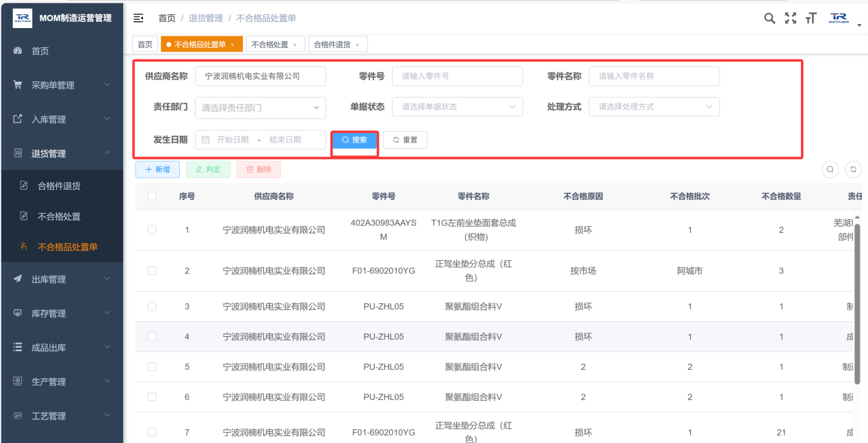Image resolution: width=868 pixels, height=443 pixels.
Task: Click the 开始日期 start date field
Action: [233, 140]
